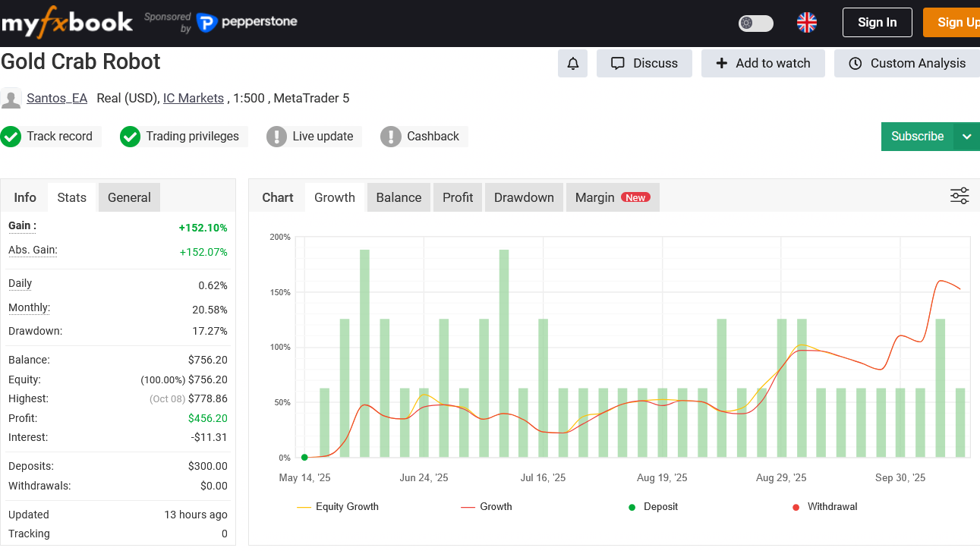This screenshot has height=551, width=980.
Task: Expand the Subscribe dropdown arrow
Action: tap(966, 137)
